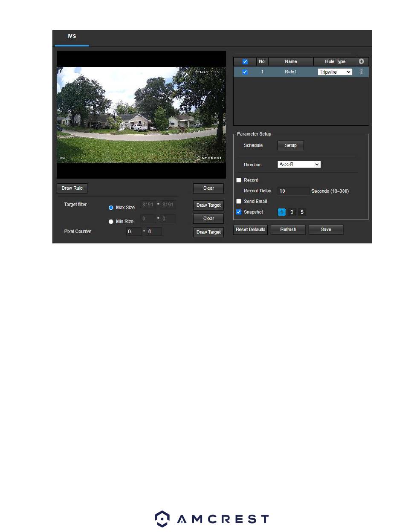Click the Record Delay input field
The width and height of the screenshot is (405, 532).
pyautogui.click(x=293, y=191)
